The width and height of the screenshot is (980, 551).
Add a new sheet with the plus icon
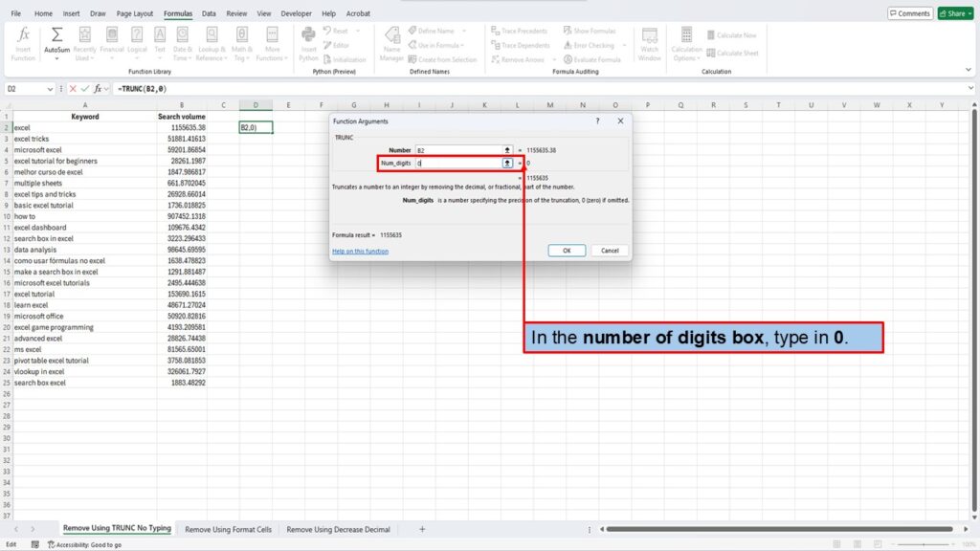tap(422, 529)
